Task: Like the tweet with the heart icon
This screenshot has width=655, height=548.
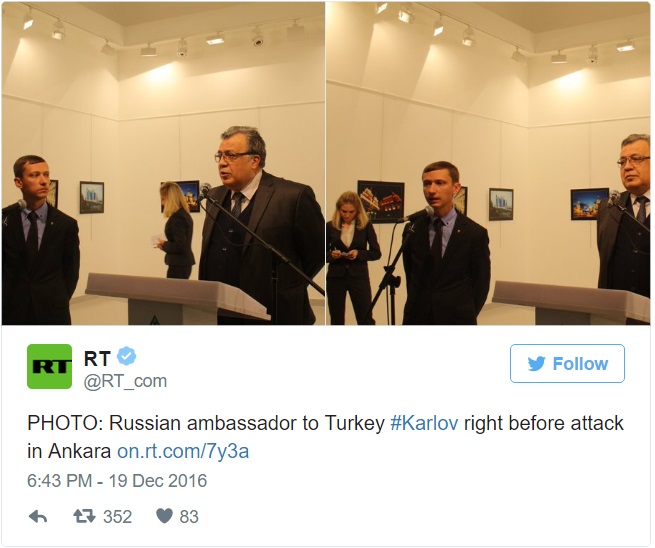Action: tap(164, 516)
